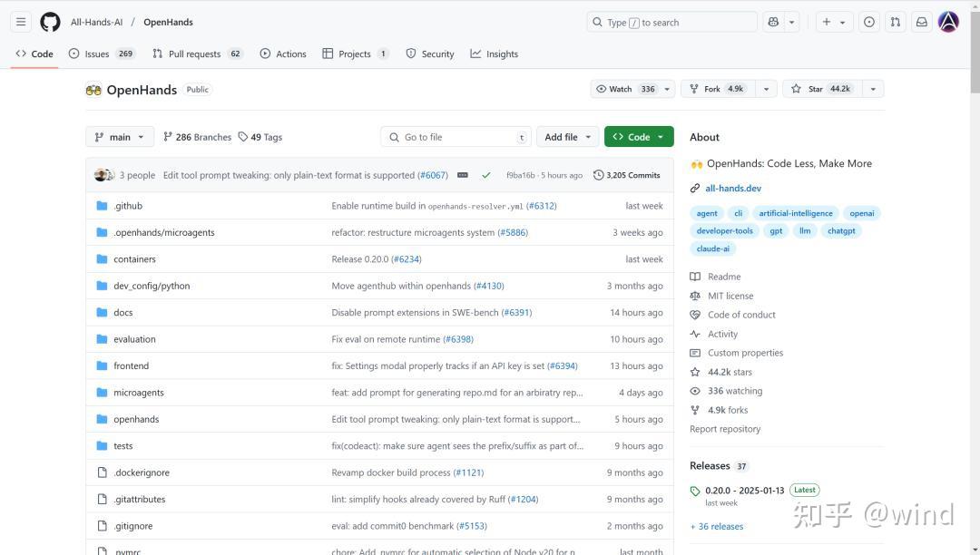980x555 pixels.
Task: View the 286 Branches list
Action: coord(198,137)
